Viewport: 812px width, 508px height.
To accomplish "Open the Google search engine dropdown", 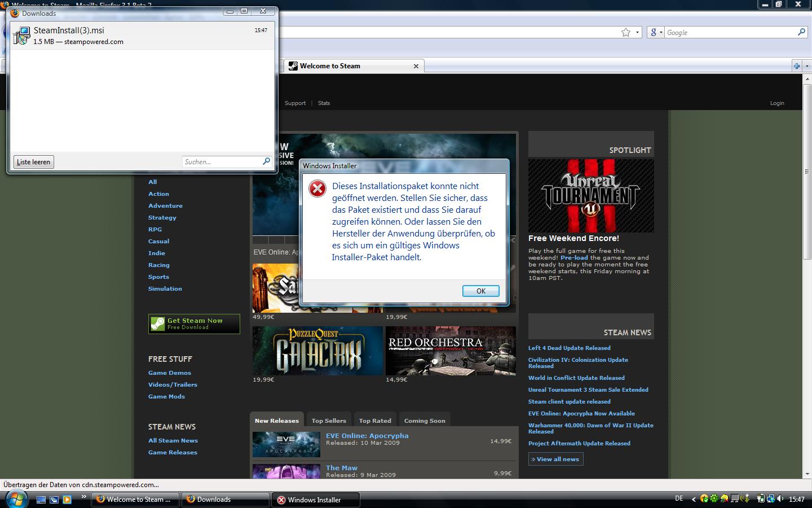I will click(656, 32).
